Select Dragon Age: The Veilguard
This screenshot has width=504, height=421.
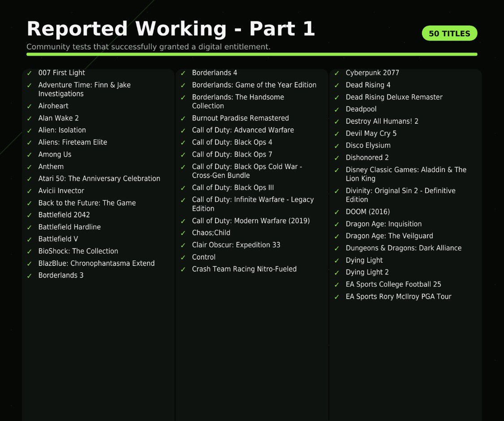389,236
